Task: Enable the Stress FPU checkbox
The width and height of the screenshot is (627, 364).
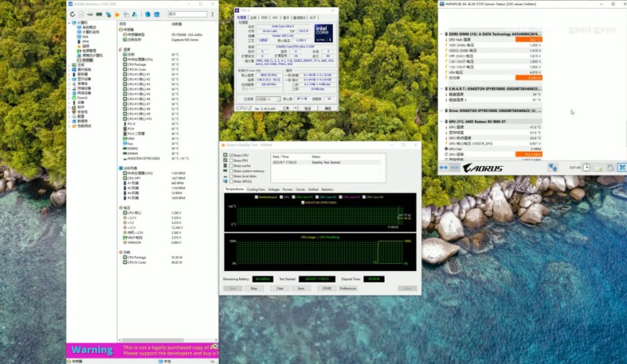Action: 230,160
